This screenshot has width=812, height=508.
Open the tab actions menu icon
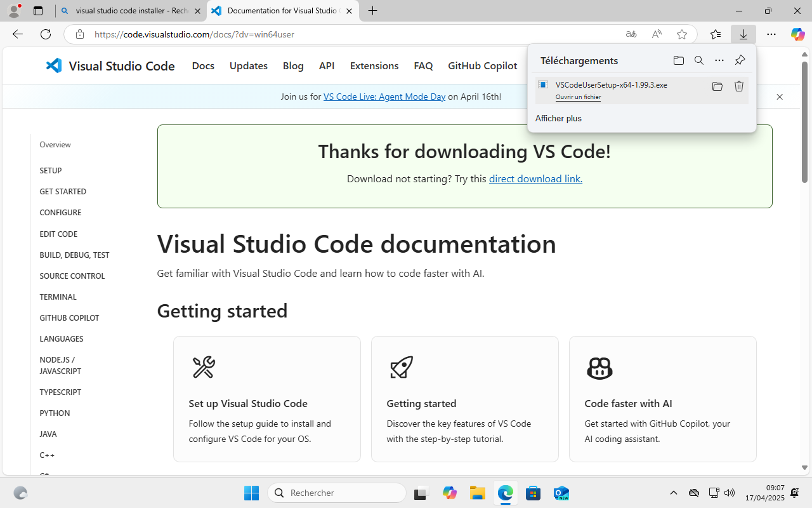coord(38,11)
